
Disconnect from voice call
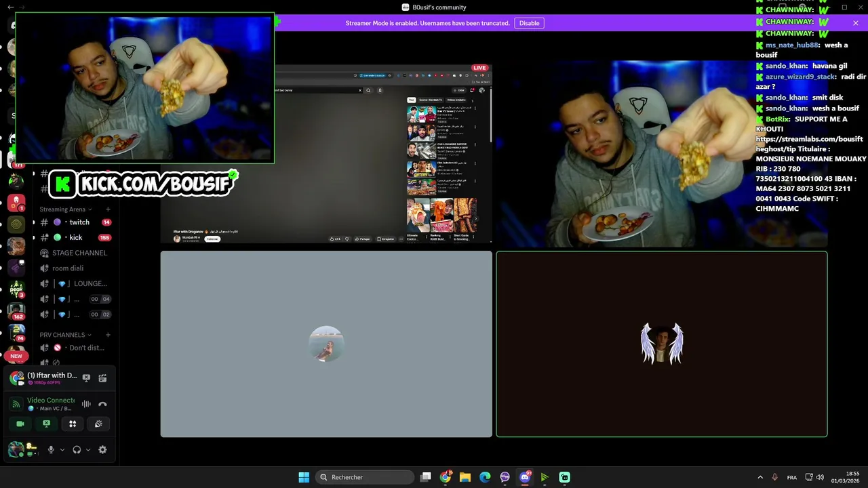pos(102,404)
